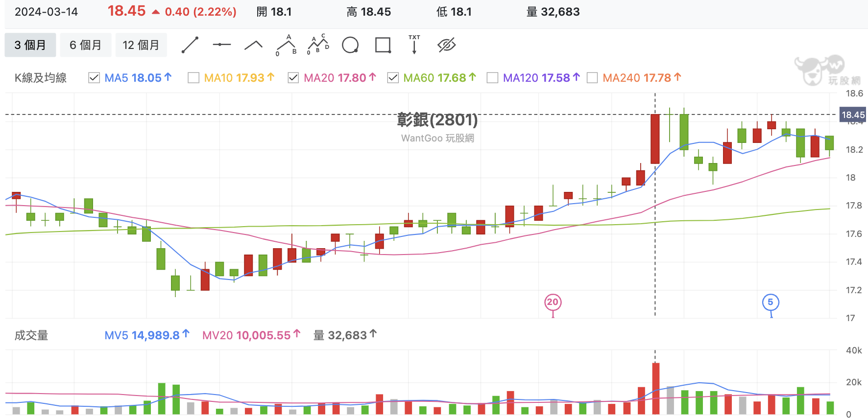
Task: Enable the MA120 moving average checkbox
Action: coord(492,78)
